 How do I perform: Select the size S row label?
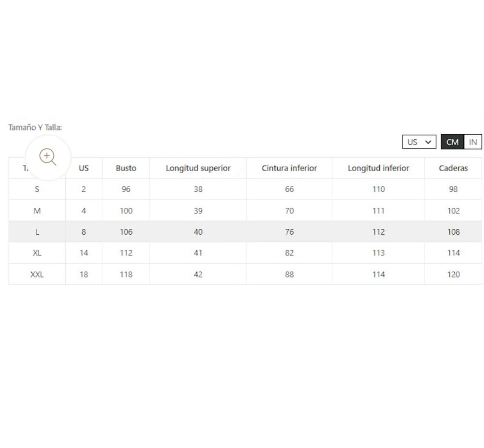point(37,189)
